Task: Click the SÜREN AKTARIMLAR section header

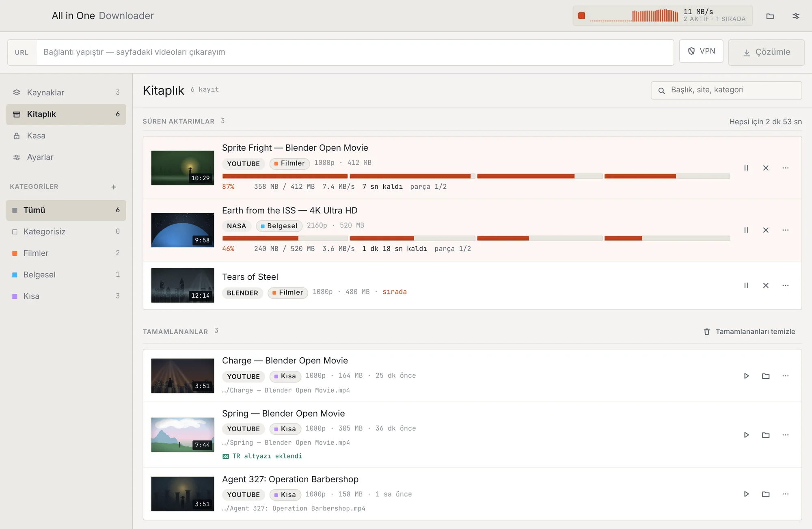Action: 179,121
